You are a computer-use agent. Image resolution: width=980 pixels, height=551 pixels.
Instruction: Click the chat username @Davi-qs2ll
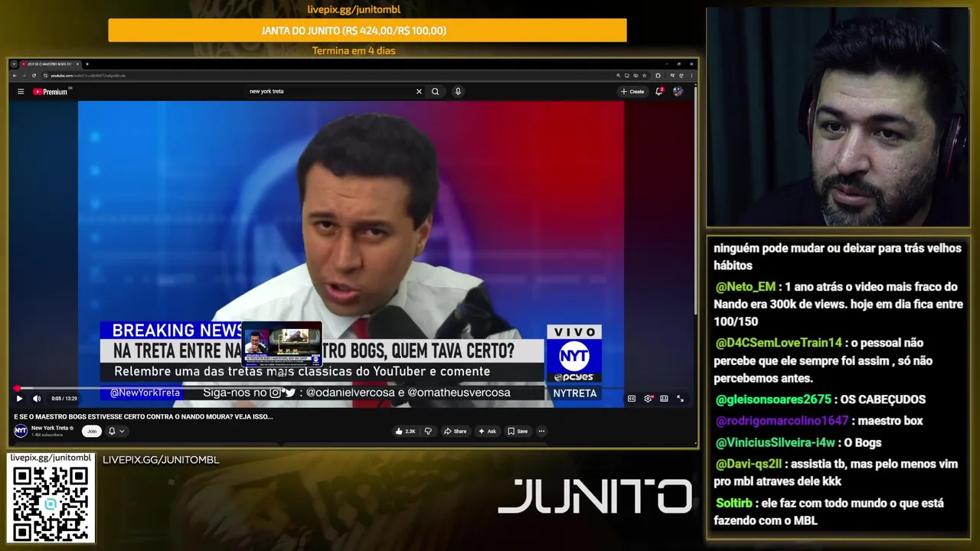pyautogui.click(x=749, y=464)
